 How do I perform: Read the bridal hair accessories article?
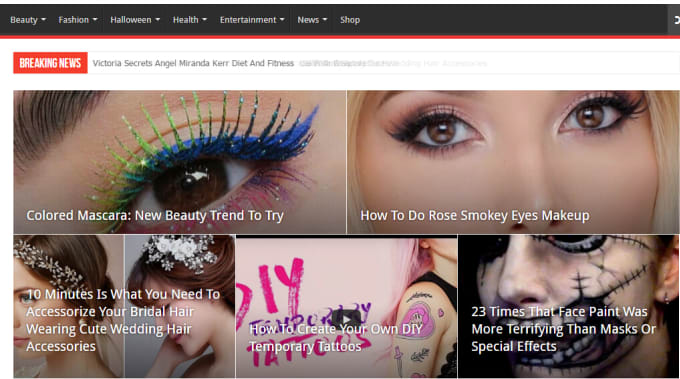click(x=123, y=320)
